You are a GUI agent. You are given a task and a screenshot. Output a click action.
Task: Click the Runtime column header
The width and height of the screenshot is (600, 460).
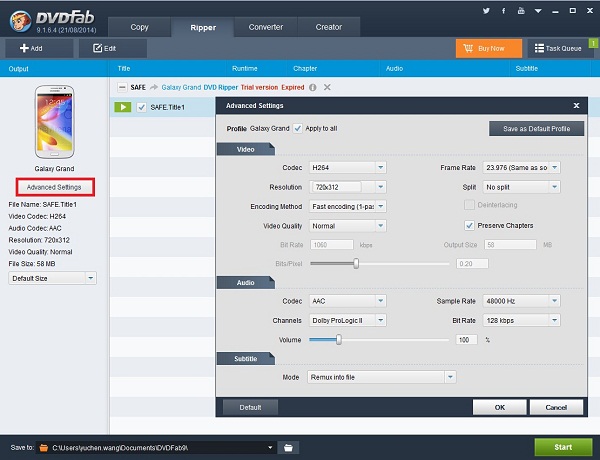[245, 69]
